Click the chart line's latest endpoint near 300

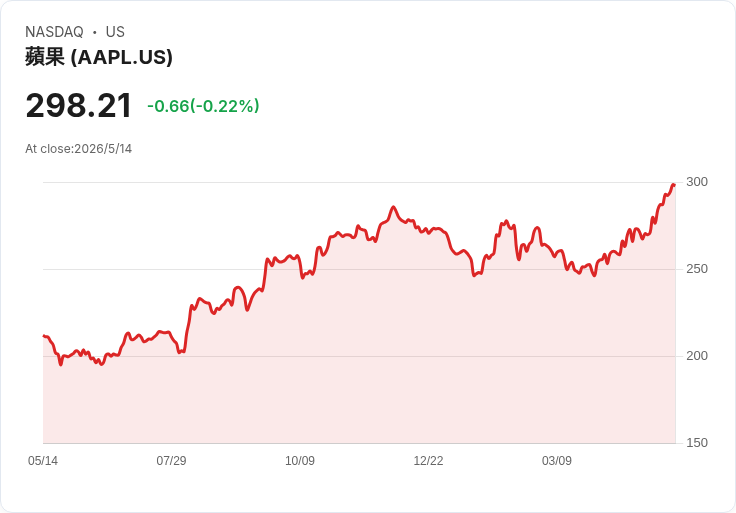(674, 185)
